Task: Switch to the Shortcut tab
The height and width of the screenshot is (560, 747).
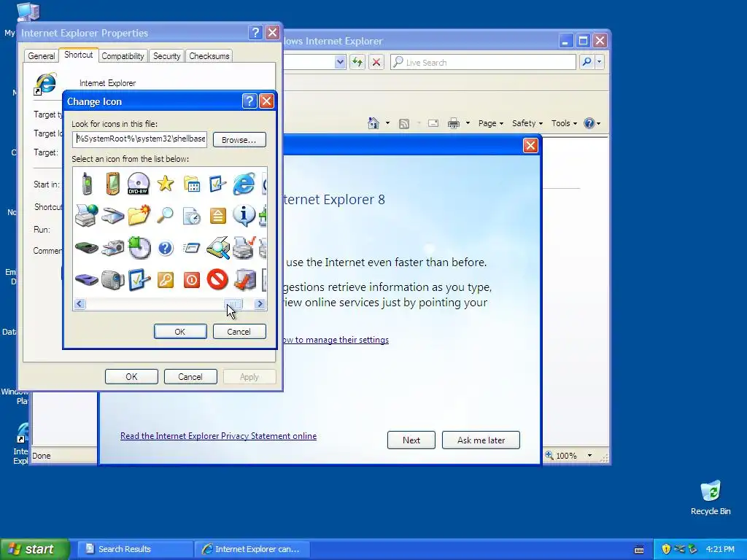Action: 79,55
